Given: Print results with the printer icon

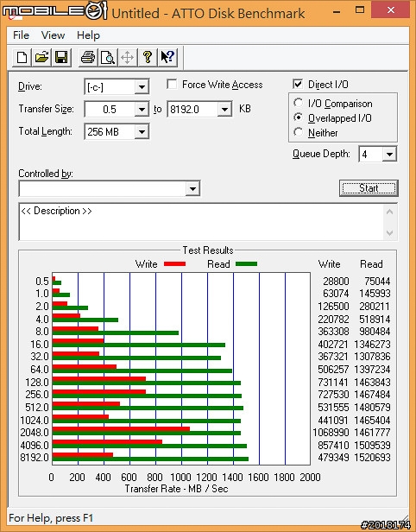Looking at the screenshot, I should tap(88, 57).
